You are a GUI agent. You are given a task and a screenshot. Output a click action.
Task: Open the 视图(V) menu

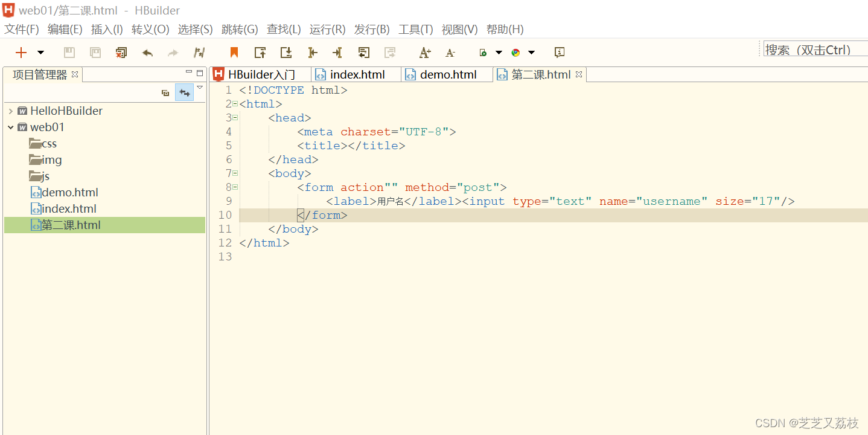pyautogui.click(x=459, y=29)
